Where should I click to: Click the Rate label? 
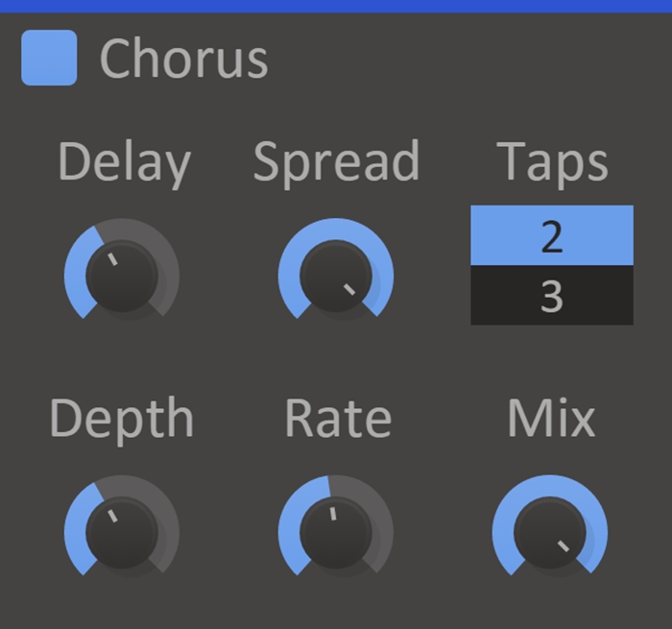point(338,420)
